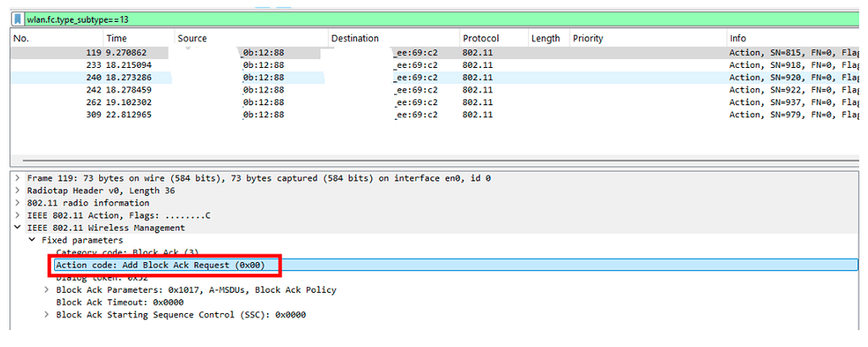Expand the Block Ack Parameters node
The width and height of the screenshot is (868, 347).
47,290
